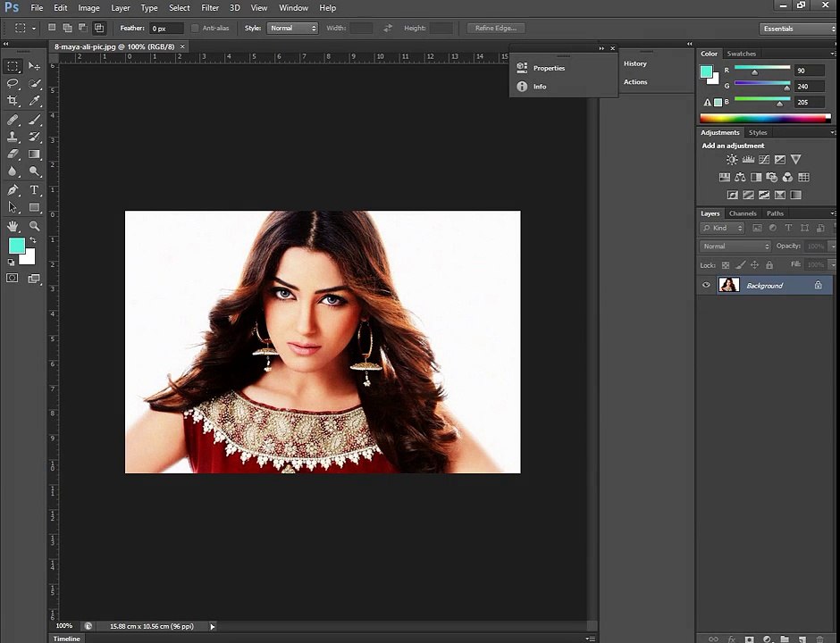The width and height of the screenshot is (840, 643).
Task: Toggle Quick Mask mode
Action: [13, 278]
